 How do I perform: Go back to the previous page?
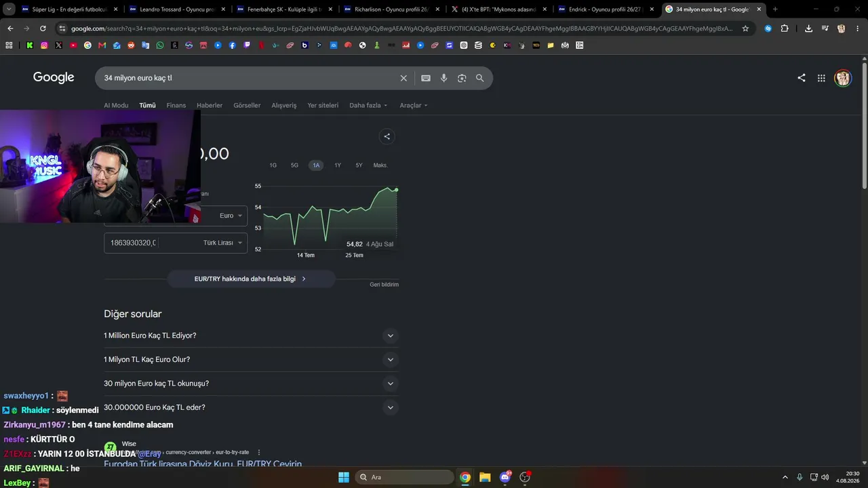10,28
